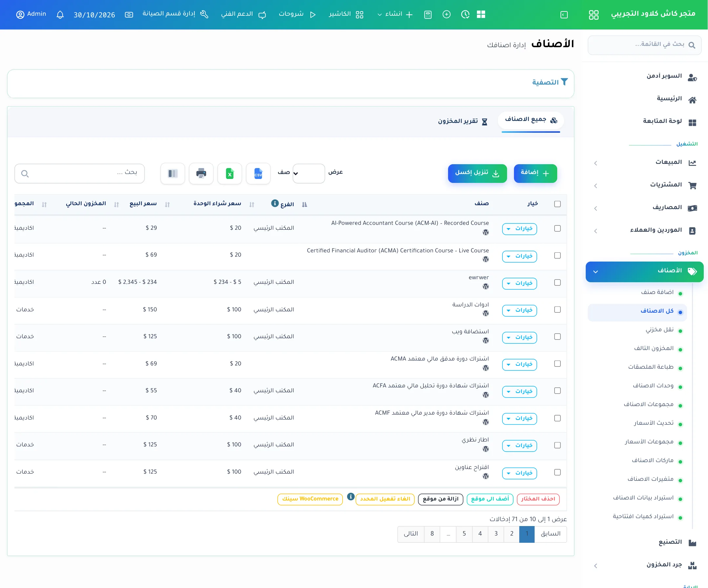Image resolution: width=708 pixels, height=588 pixels.
Task: Click the search magnifier in the table search
Action: pyautogui.click(x=25, y=174)
